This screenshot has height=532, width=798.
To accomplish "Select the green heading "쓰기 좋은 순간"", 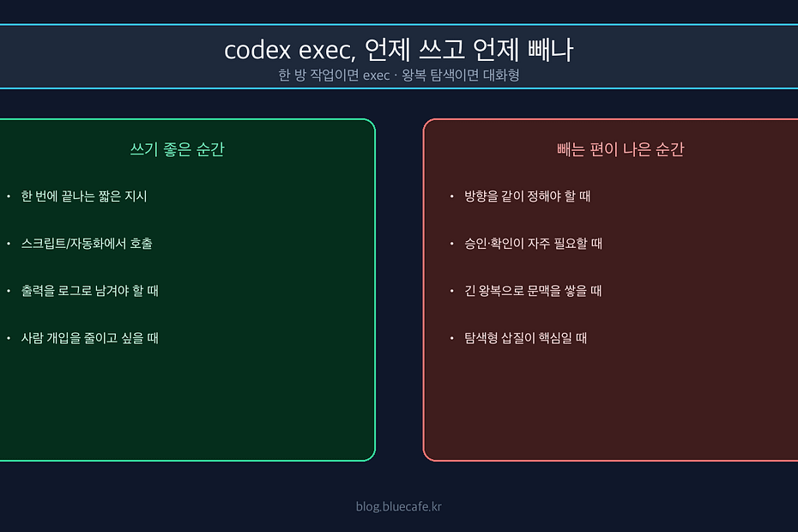I will [177, 149].
